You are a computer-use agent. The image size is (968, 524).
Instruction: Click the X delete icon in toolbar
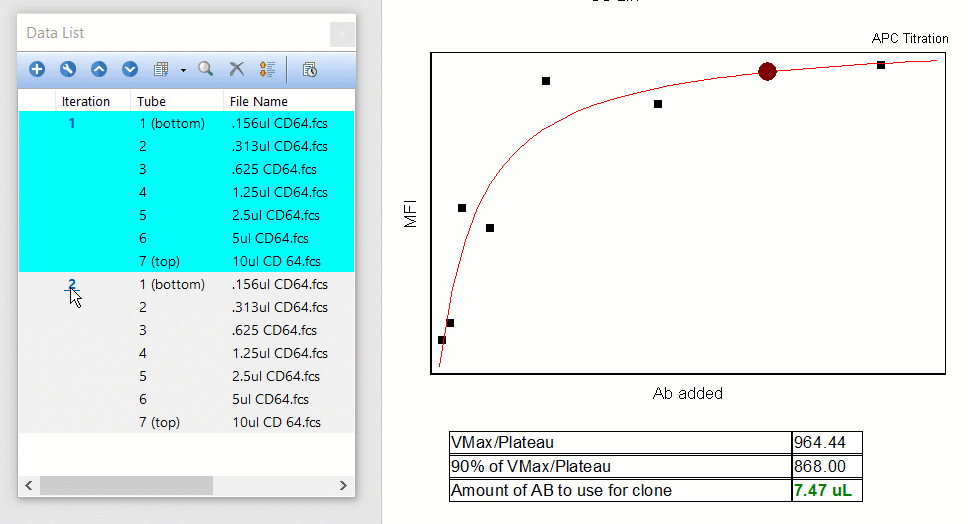237,69
